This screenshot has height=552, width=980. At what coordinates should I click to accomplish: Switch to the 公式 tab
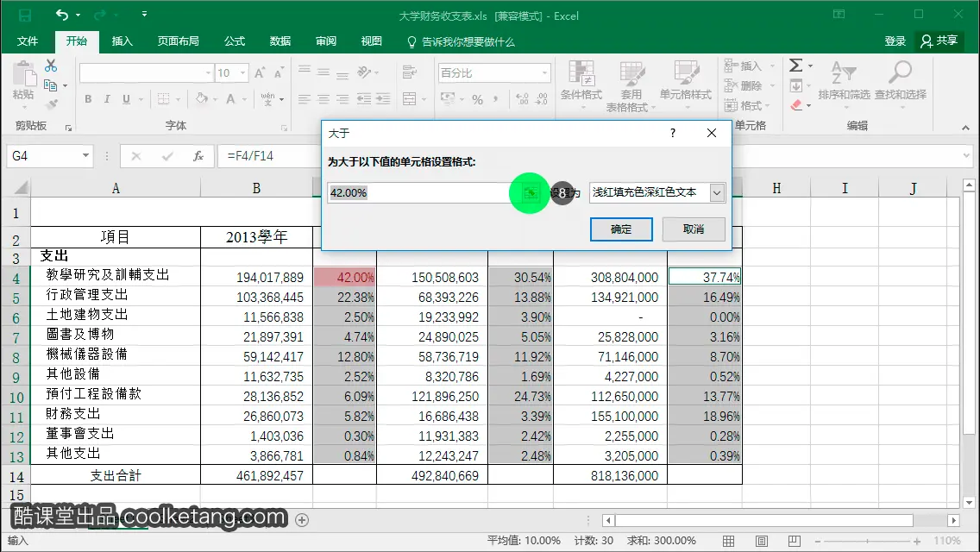click(x=235, y=41)
